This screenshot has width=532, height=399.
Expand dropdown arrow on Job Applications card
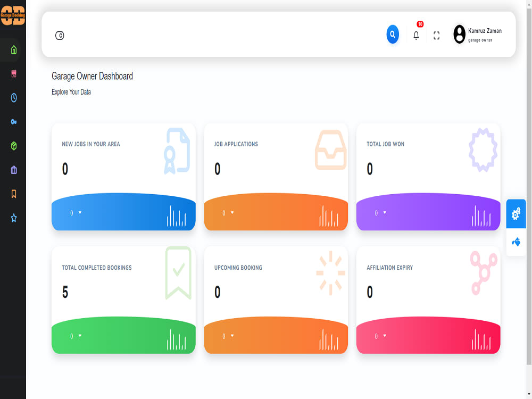click(232, 213)
